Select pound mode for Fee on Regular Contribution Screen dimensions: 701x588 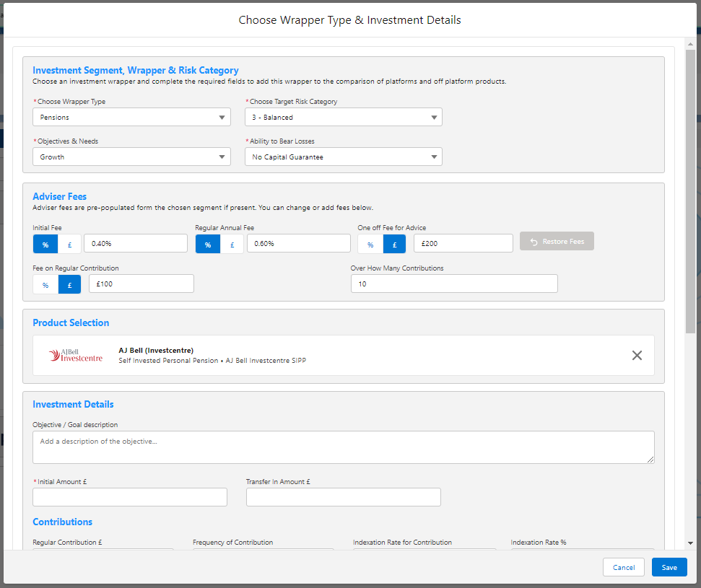(x=69, y=284)
